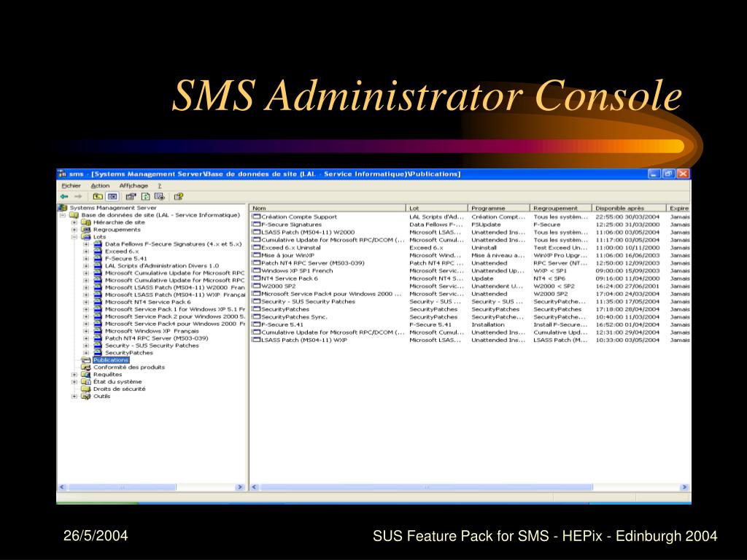This screenshot has width=747, height=560.
Task: Open the Action menu
Action: coord(100,186)
